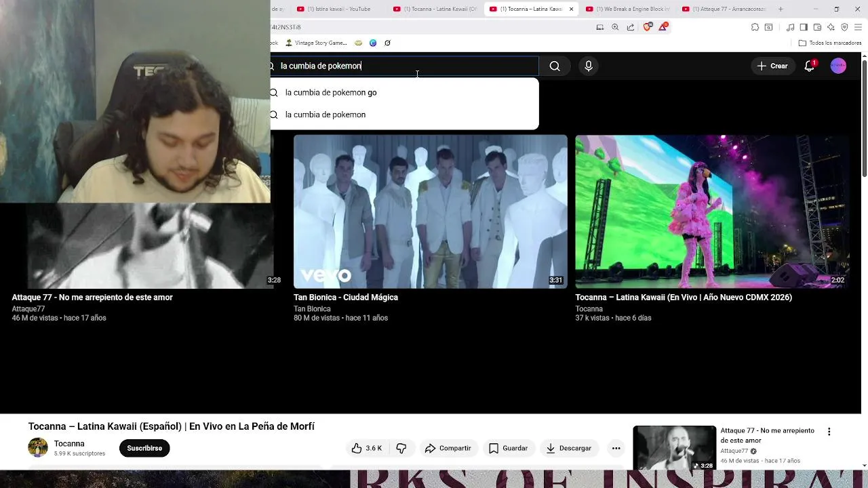This screenshot has width=868, height=488.
Task: Open the Tocanna En Vivo CDMX 2026 thumbnail
Action: [x=712, y=211]
